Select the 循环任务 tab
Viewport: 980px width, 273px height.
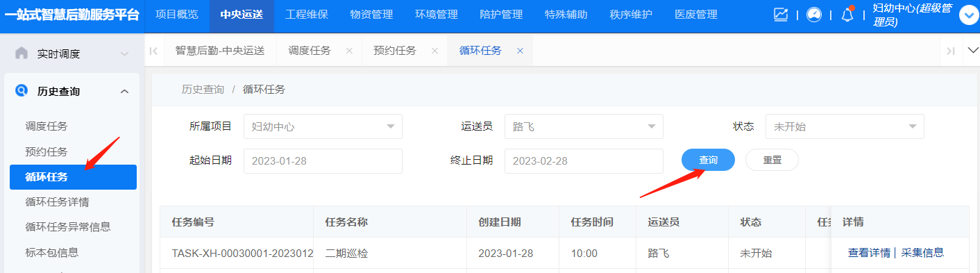[480, 51]
